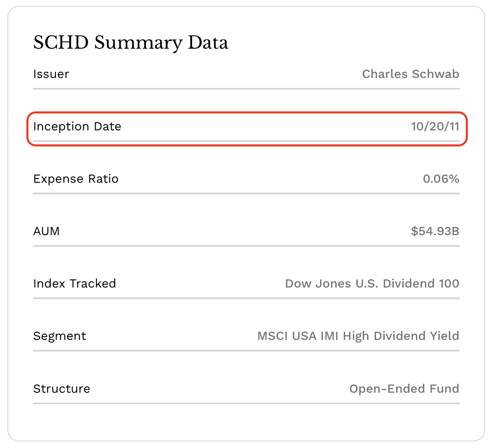Click the 10/20/11 inception date value
This screenshot has width=493, height=448.
point(435,127)
